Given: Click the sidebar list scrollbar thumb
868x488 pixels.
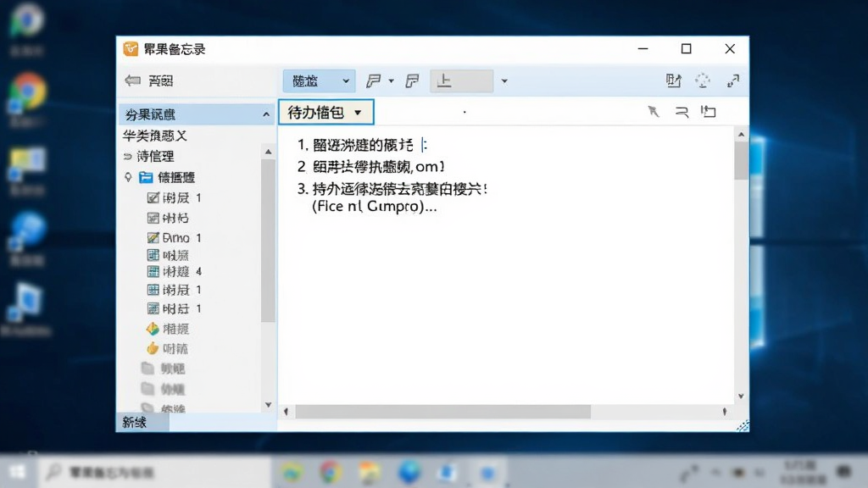Looking at the screenshot, I should (269, 241).
